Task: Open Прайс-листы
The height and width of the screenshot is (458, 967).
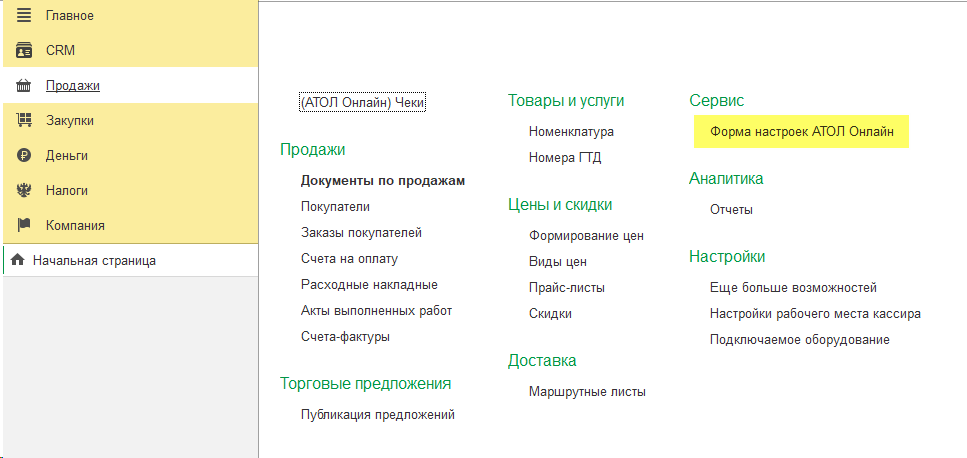Action: (x=567, y=287)
